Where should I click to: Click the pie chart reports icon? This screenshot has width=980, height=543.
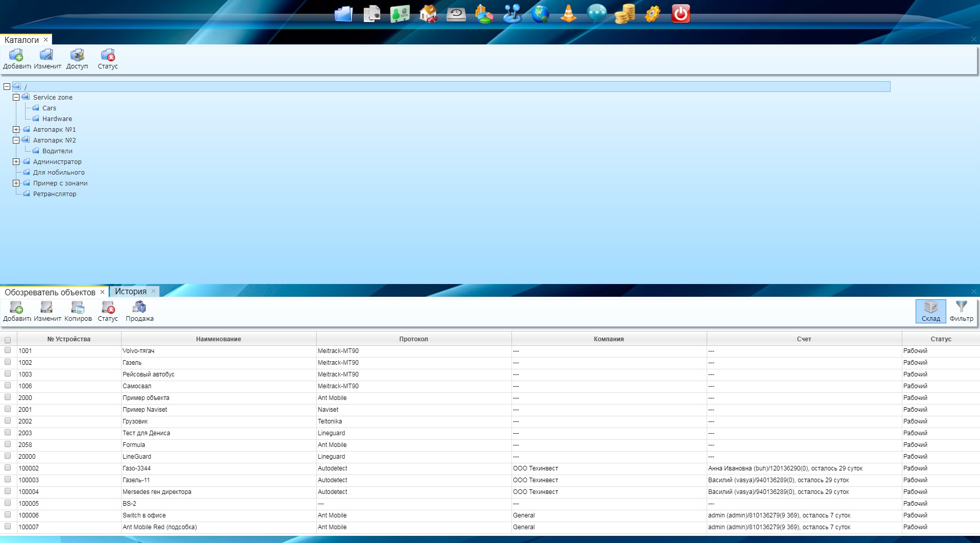484,14
